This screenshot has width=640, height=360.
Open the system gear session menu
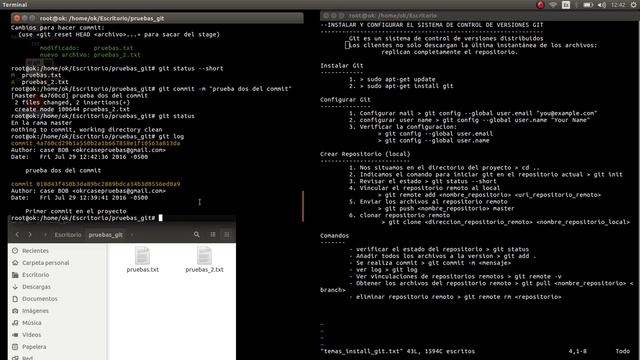coord(633,5)
